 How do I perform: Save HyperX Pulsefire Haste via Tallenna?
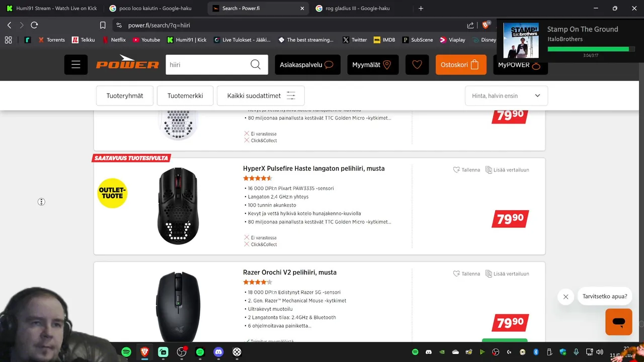[x=466, y=170]
